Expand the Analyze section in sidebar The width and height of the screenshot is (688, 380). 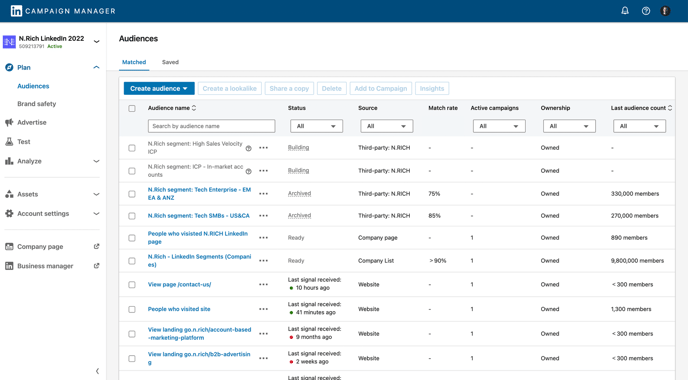(x=96, y=161)
